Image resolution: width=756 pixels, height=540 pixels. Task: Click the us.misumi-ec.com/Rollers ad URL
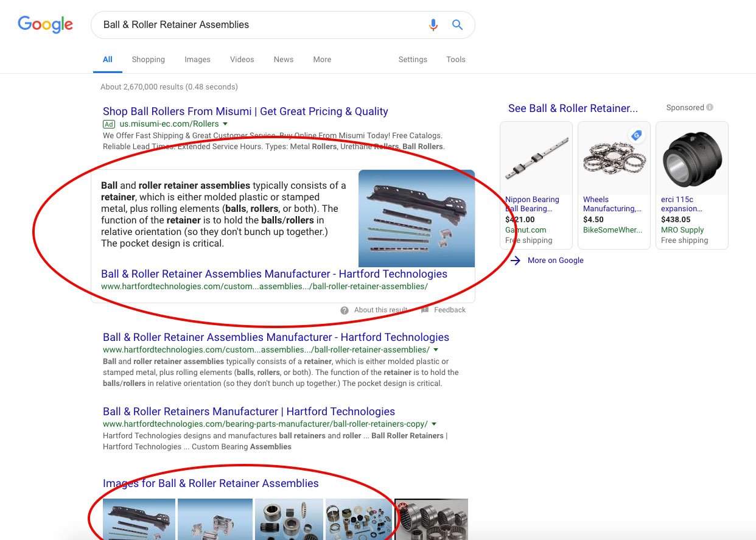(x=169, y=124)
